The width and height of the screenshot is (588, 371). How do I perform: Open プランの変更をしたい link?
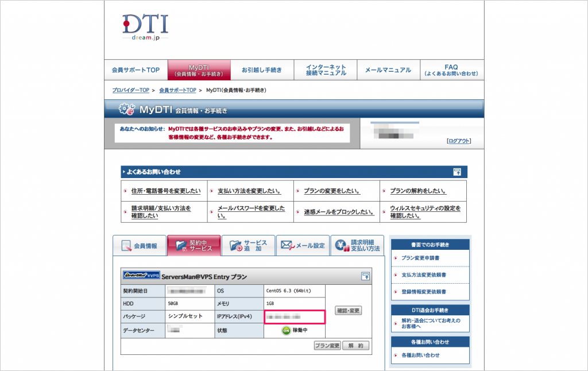pos(332,191)
